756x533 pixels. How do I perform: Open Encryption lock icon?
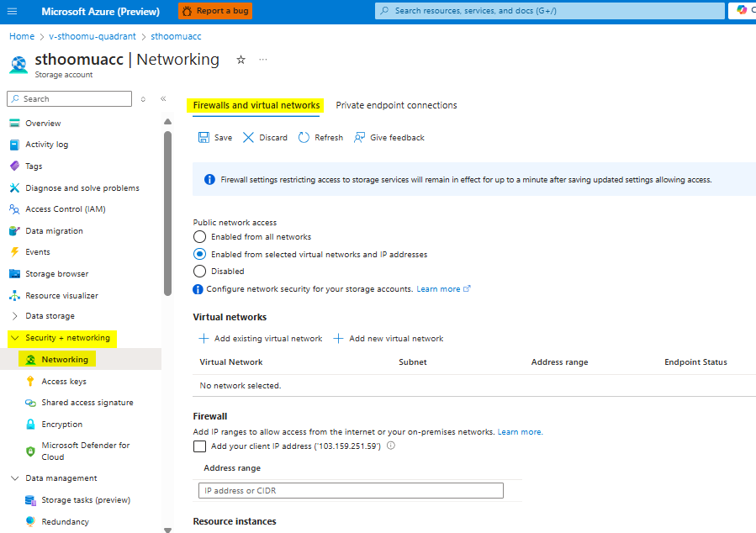pos(30,424)
